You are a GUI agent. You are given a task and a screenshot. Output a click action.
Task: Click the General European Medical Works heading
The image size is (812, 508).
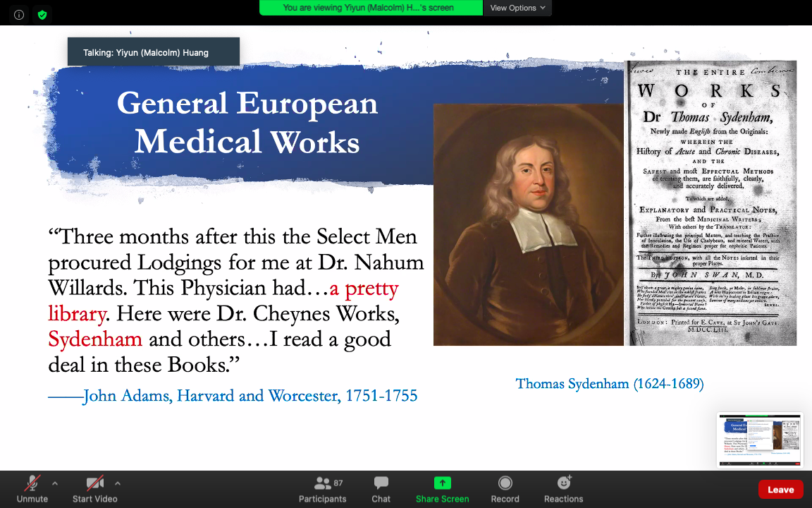(x=247, y=122)
